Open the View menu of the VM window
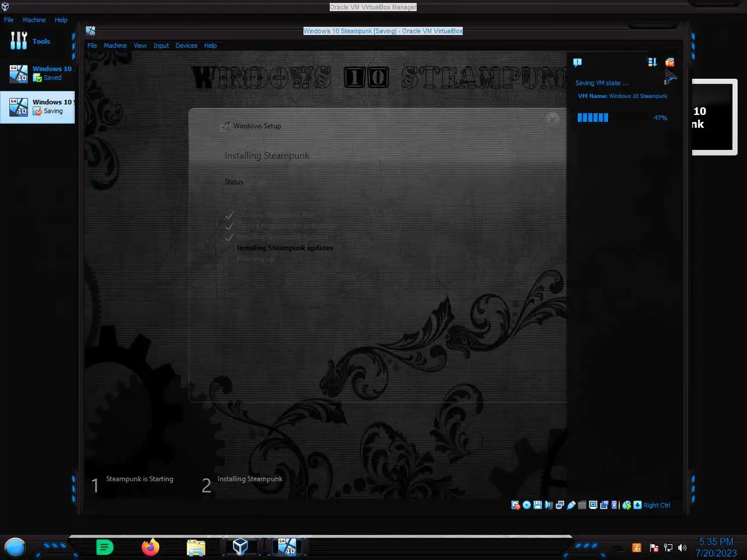 click(140, 45)
